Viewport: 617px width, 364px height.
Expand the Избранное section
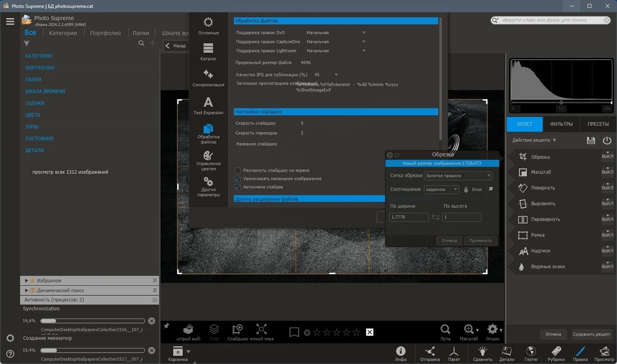(27, 281)
